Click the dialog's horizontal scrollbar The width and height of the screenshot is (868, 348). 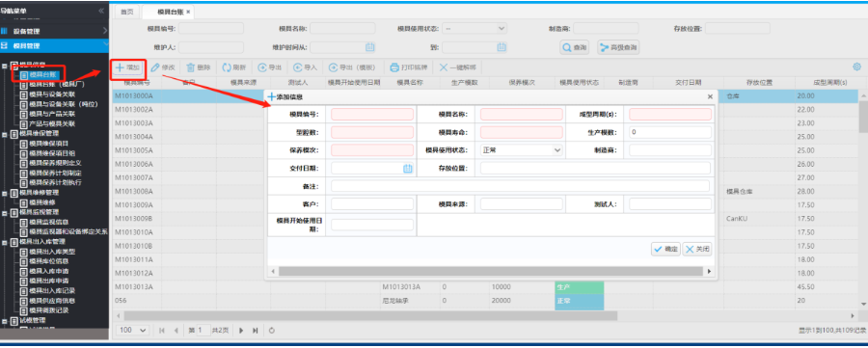click(491, 272)
